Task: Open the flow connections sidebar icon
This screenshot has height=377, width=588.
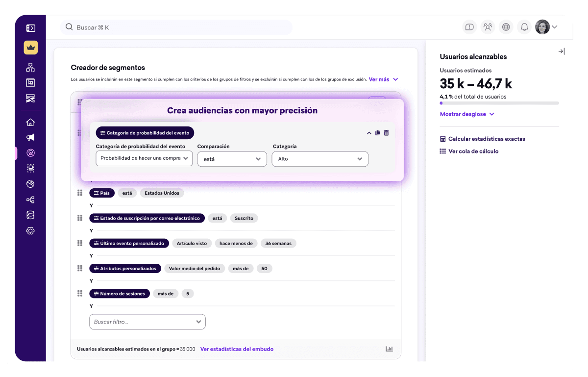Action: pyautogui.click(x=30, y=200)
